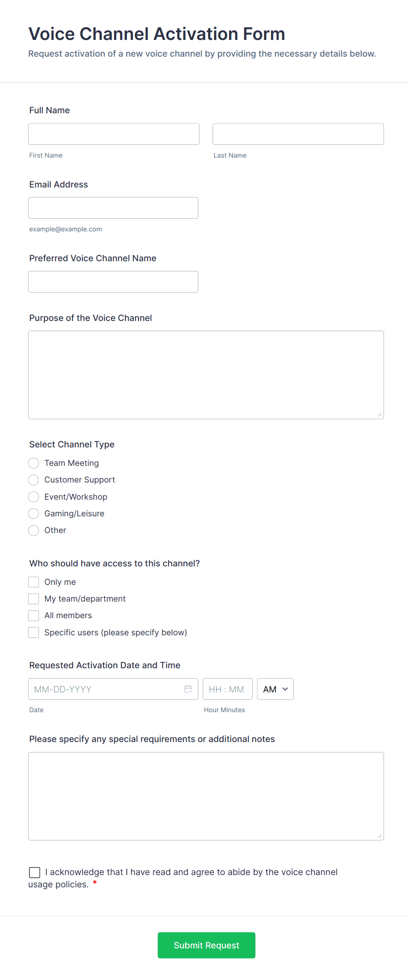Open the AM/PM dropdown

(x=275, y=689)
